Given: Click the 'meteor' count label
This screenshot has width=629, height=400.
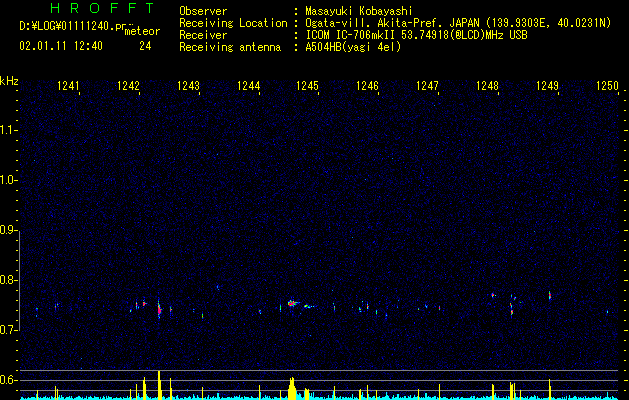Looking at the screenshot, I should (x=142, y=31).
